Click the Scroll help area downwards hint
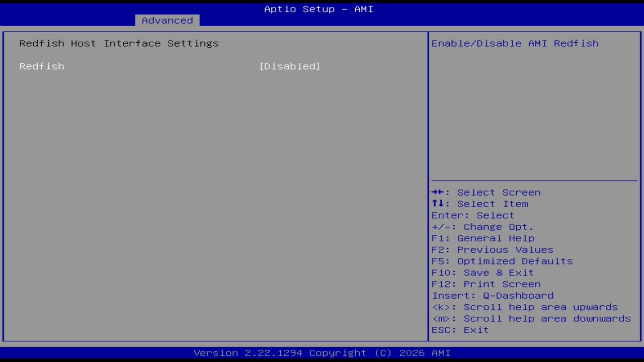The height and width of the screenshot is (362, 644). [531, 318]
